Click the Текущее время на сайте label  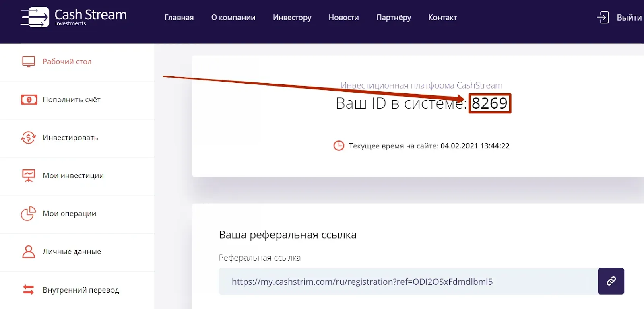pyautogui.click(x=394, y=146)
